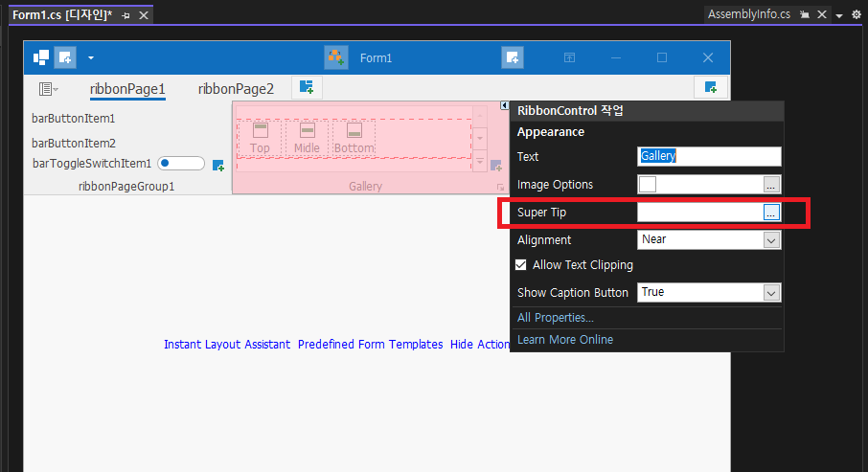Click the gallery scroll down arrow
The width and height of the screenshot is (868, 472).
[480, 138]
